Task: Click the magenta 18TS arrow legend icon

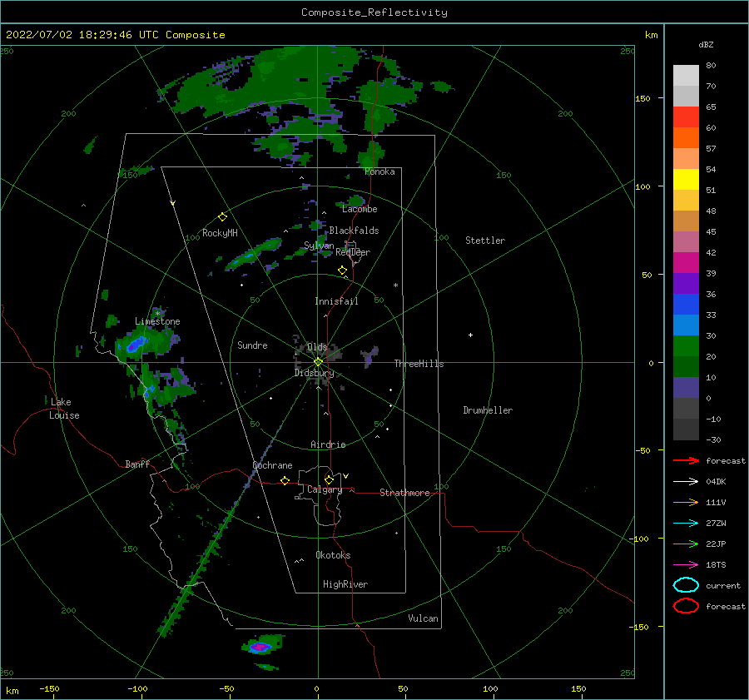Action: pyautogui.click(x=686, y=565)
